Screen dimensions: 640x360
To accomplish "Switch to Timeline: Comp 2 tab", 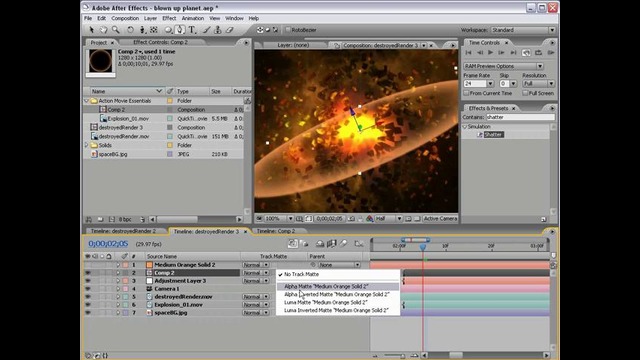I will (x=276, y=231).
